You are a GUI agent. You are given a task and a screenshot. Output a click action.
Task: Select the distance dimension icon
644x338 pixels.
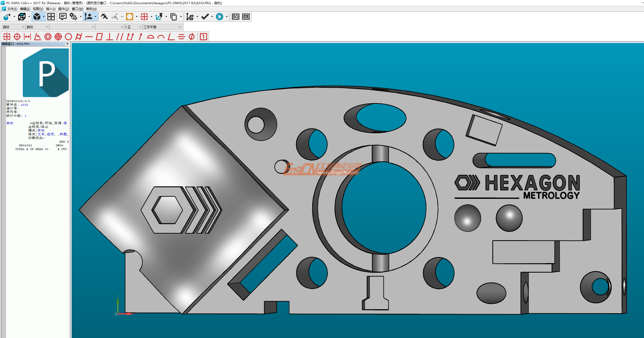pos(27,37)
